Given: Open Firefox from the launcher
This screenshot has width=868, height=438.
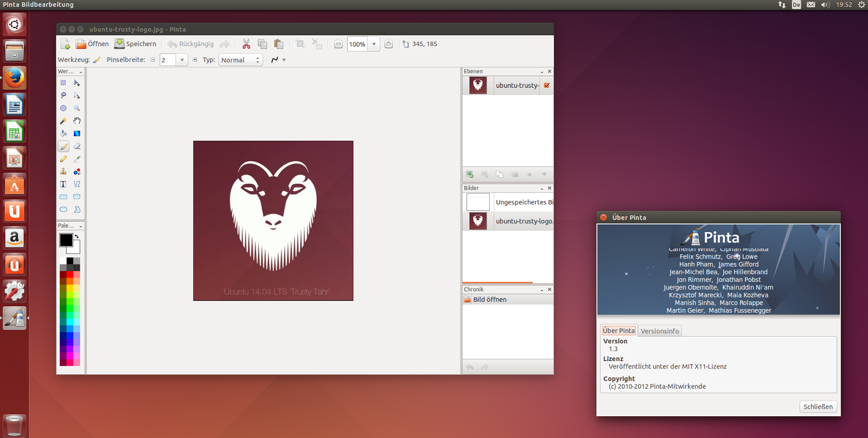Looking at the screenshot, I should [x=15, y=78].
